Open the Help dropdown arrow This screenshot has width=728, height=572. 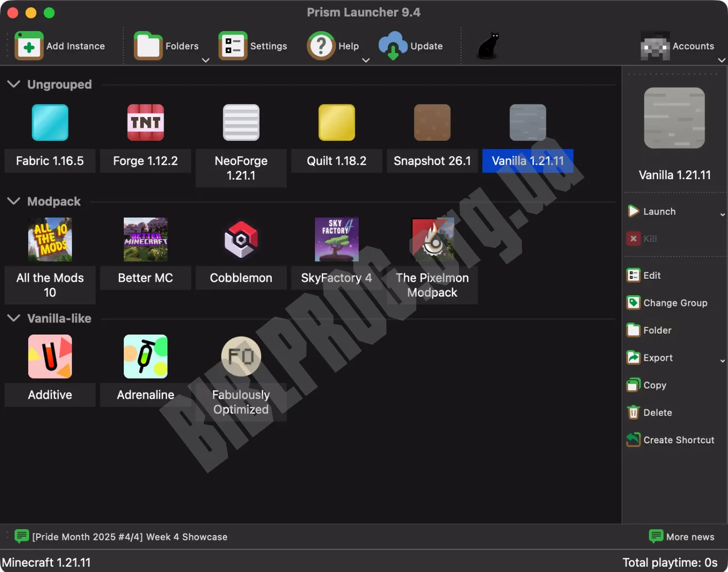point(366,60)
